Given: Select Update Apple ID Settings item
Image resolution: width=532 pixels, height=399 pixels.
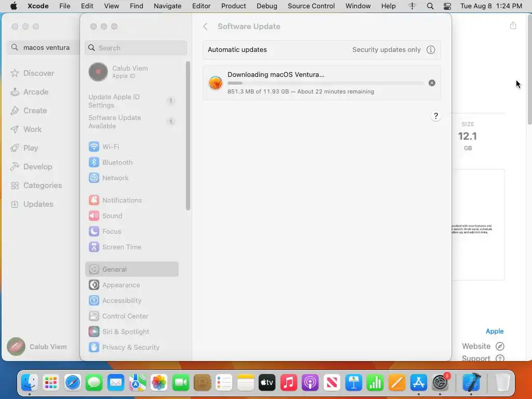Looking at the screenshot, I should tap(131, 101).
